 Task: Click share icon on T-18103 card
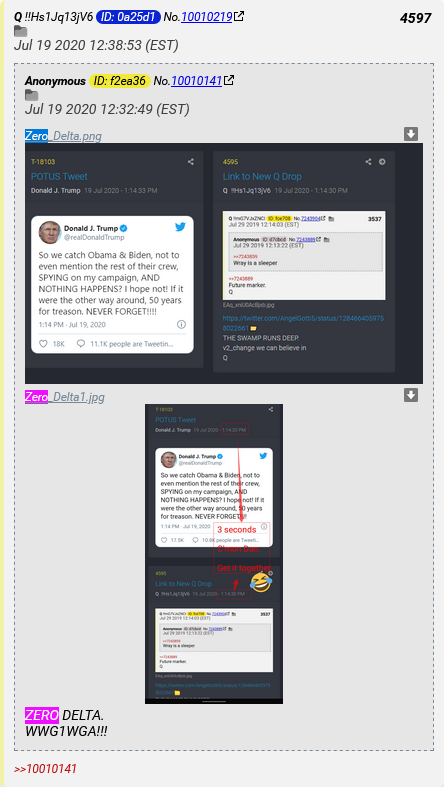191,162
